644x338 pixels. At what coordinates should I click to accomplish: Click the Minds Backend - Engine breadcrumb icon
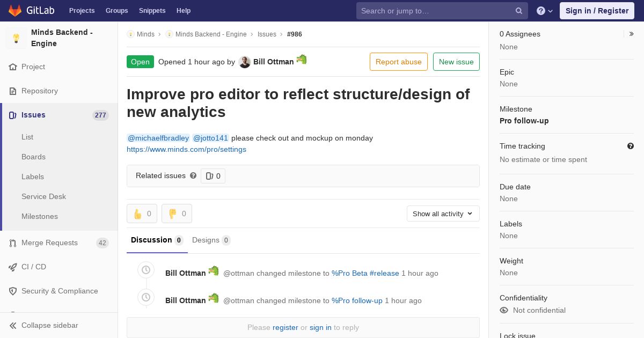[x=169, y=34]
